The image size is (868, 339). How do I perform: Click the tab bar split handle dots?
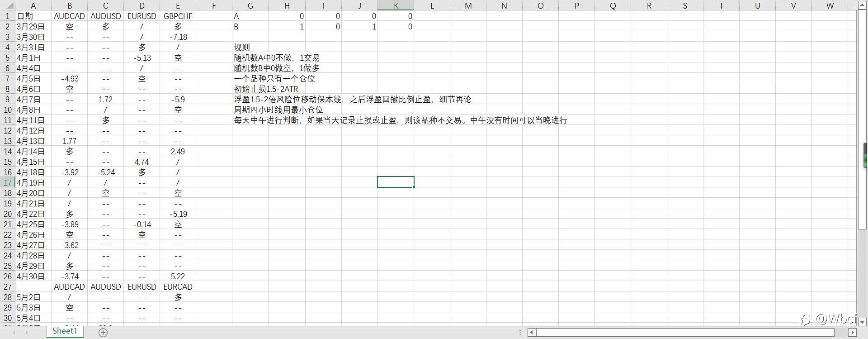pyautogui.click(x=520, y=333)
